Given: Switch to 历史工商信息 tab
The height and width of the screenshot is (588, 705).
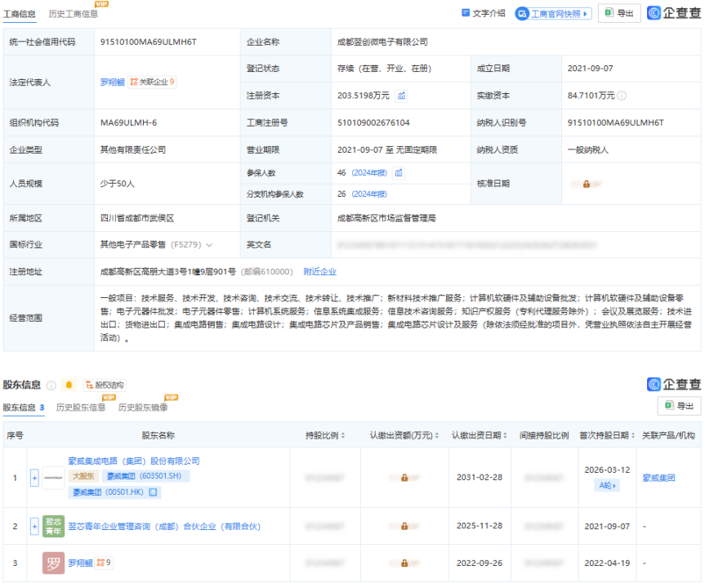Looking at the screenshot, I should (73, 14).
